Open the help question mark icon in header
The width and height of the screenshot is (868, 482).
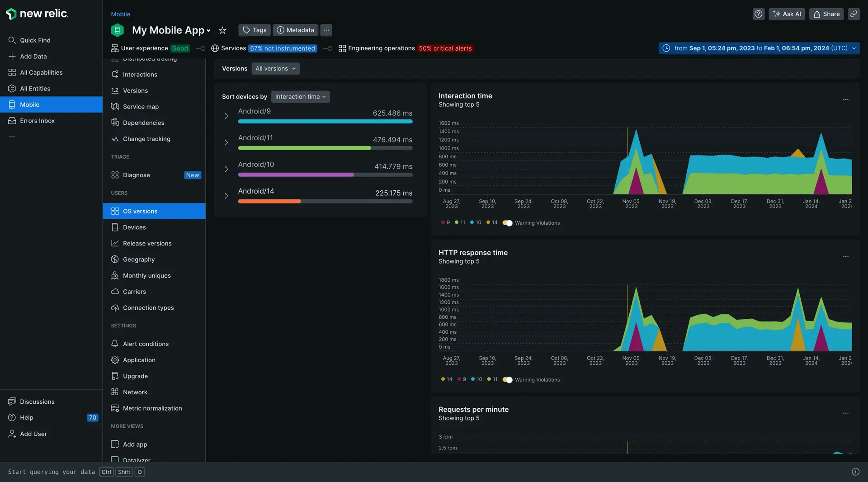(x=758, y=14)
